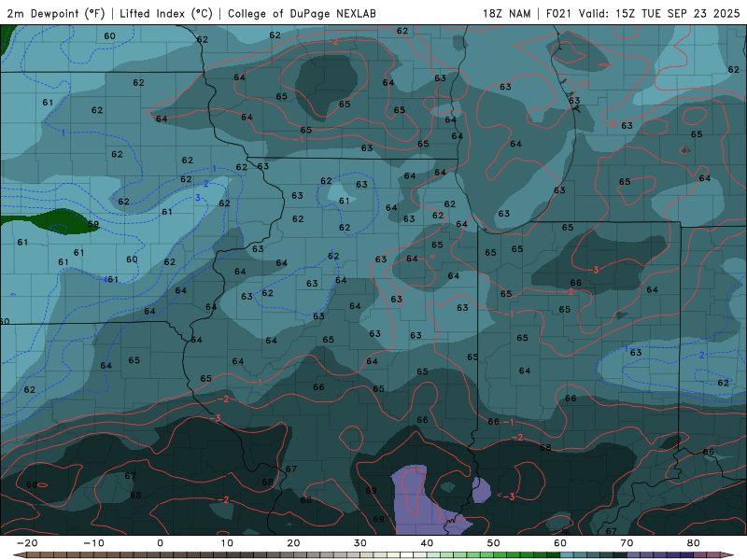Click the "College of DuPage NEXLAB" text
This screenshot has width=747, height=560.
(302, 13)
